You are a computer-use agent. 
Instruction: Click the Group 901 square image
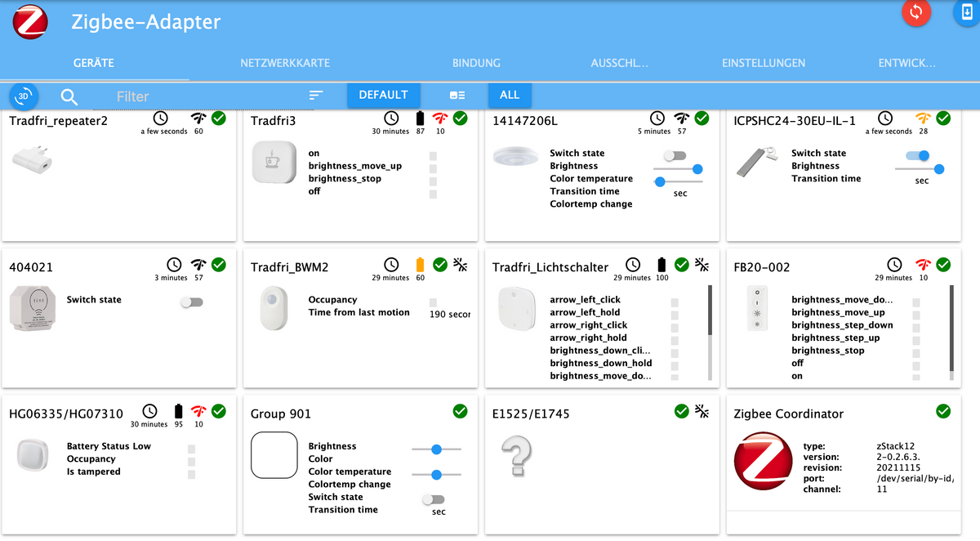point(274,454)
